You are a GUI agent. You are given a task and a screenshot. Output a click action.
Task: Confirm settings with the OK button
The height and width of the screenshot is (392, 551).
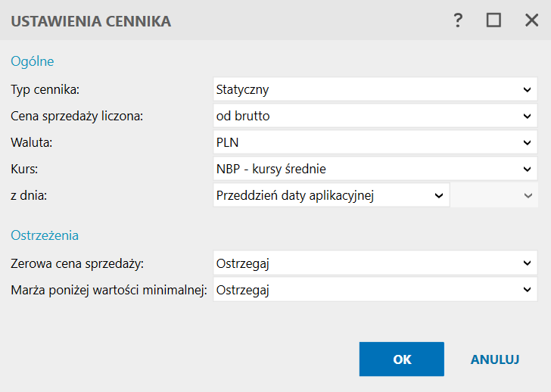click(401, 359)
